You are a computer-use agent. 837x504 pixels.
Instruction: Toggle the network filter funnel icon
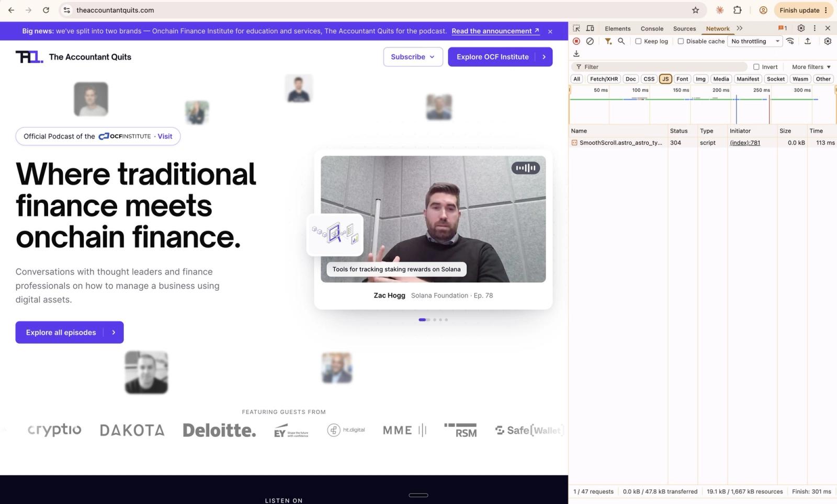608,41
